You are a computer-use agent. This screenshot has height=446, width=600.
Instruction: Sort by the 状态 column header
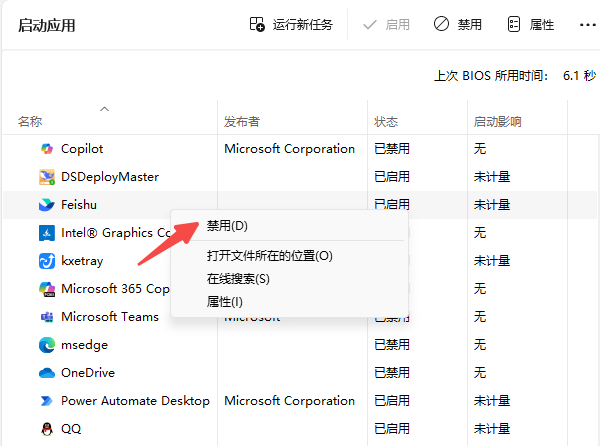point(386,122)
